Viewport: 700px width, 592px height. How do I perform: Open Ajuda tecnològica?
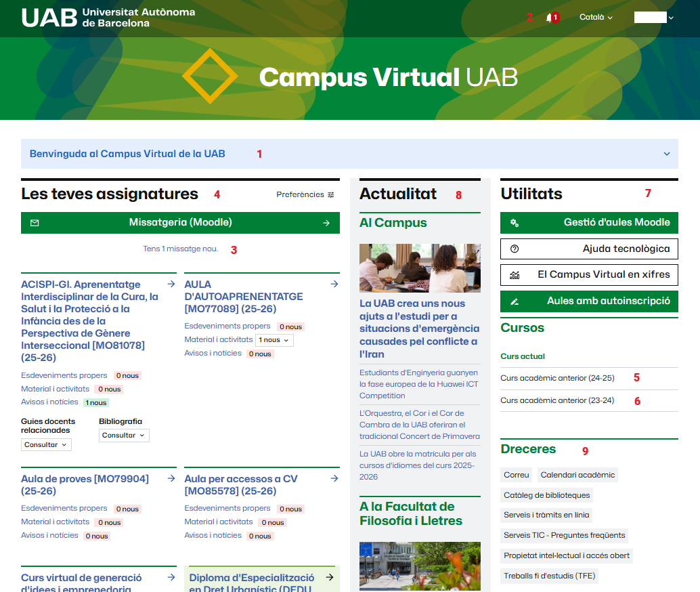point(589,249)
